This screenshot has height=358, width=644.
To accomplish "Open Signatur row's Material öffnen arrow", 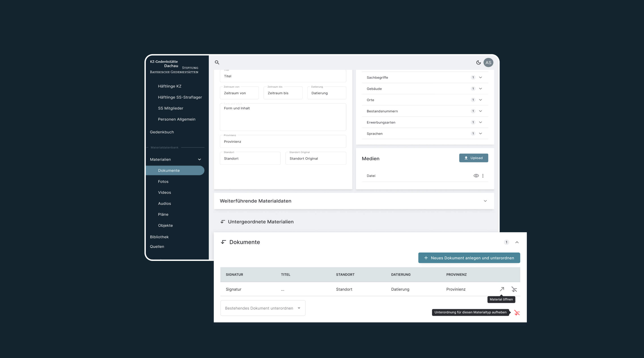I will point(502,289).
